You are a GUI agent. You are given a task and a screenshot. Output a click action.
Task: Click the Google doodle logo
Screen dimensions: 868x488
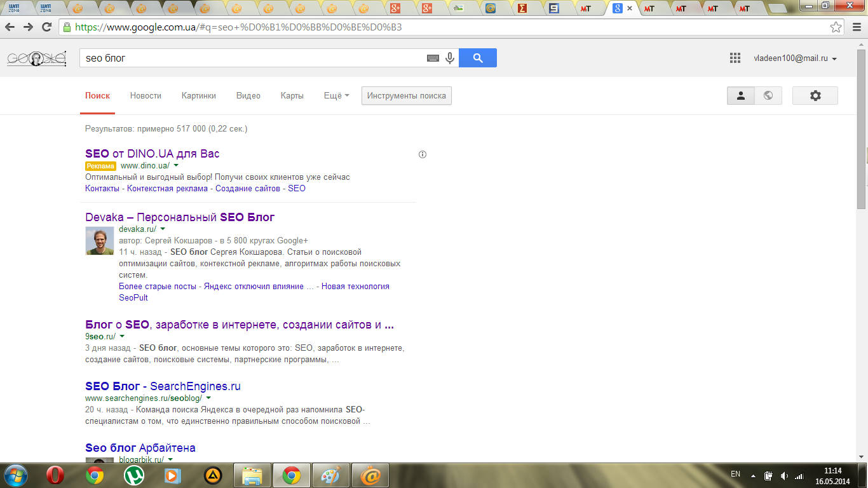(37, 58)
